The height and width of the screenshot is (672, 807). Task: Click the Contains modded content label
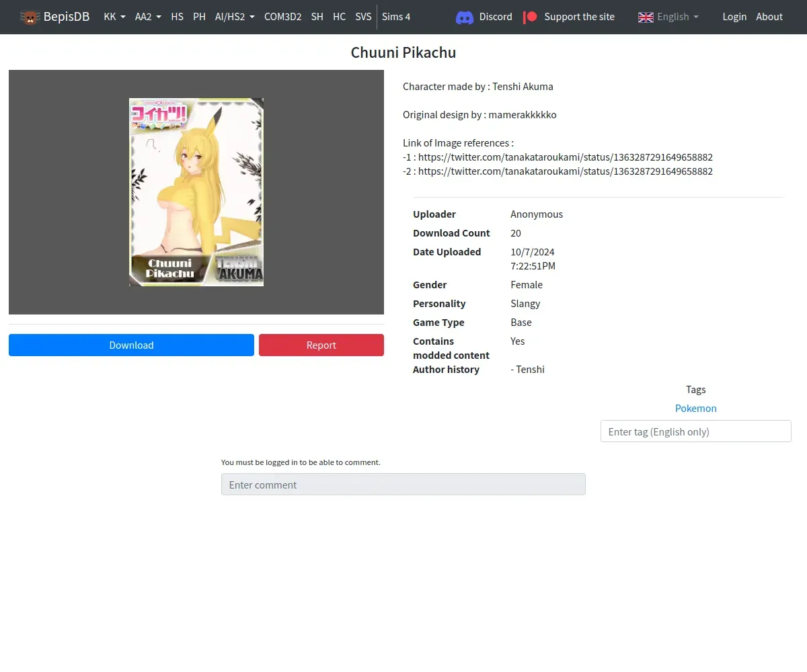pos(451,348)
